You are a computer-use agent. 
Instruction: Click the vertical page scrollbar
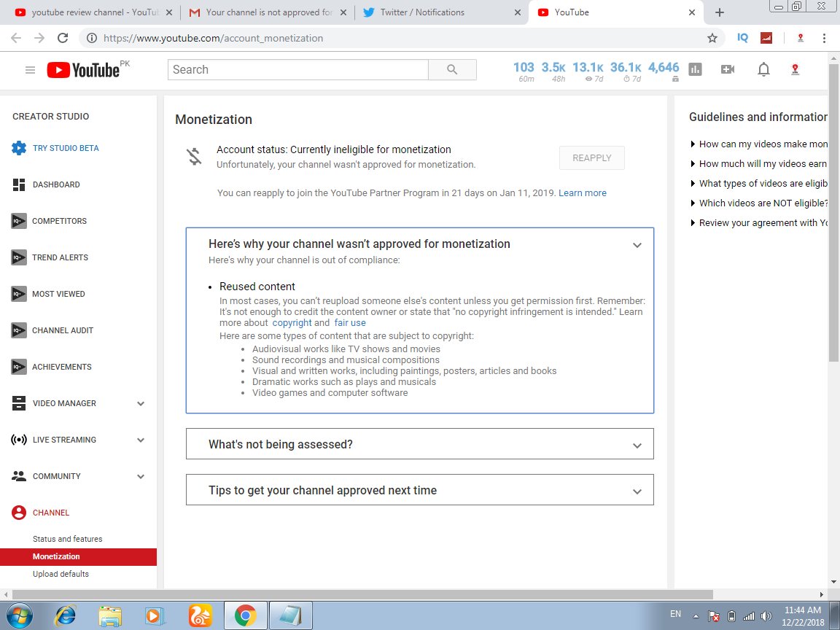point(833,214)
